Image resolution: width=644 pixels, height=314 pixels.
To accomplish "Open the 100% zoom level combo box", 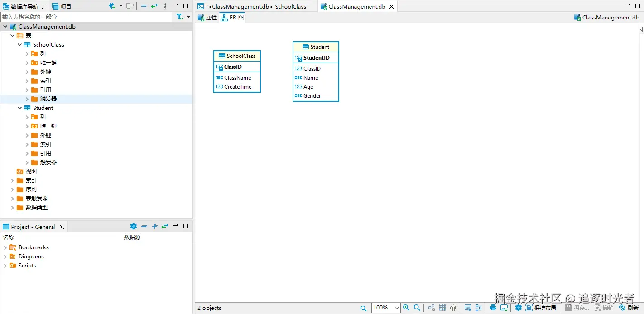I will tap(386, 308).
